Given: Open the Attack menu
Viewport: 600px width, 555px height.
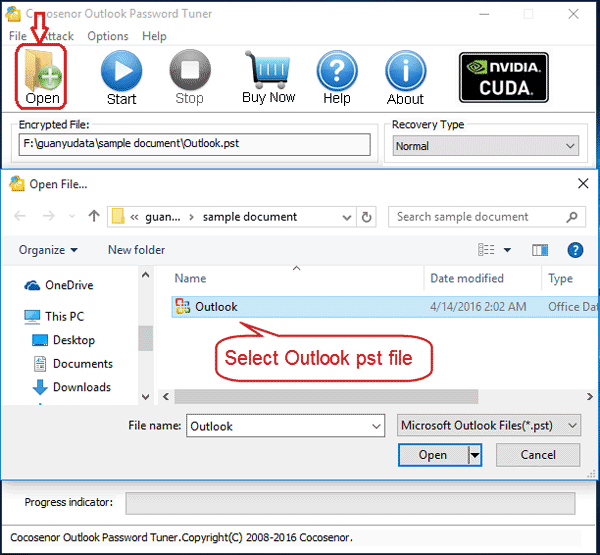Looking at the screenshot, I should pos(57,36).
